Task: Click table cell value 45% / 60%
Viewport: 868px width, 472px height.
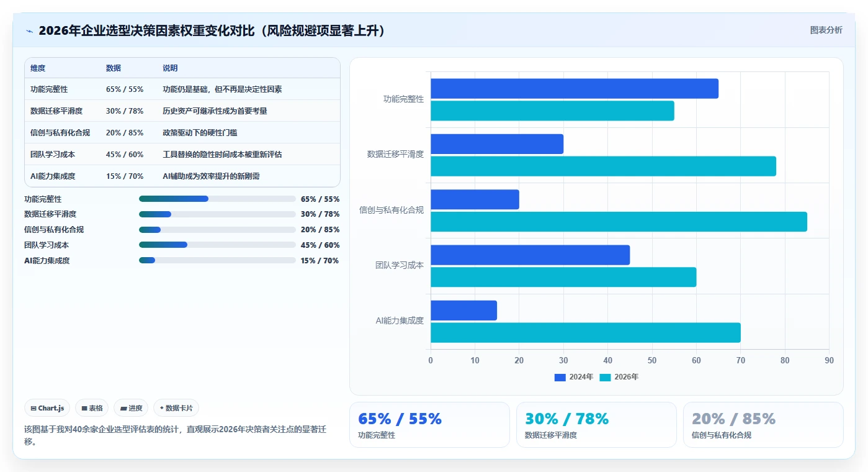Action: tap(125, 155)
